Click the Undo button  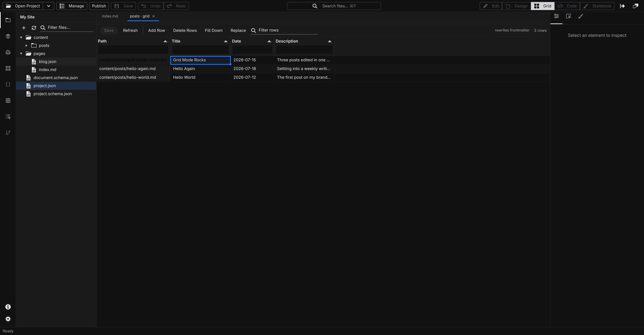pyautogui.click(x=151, y=6)
